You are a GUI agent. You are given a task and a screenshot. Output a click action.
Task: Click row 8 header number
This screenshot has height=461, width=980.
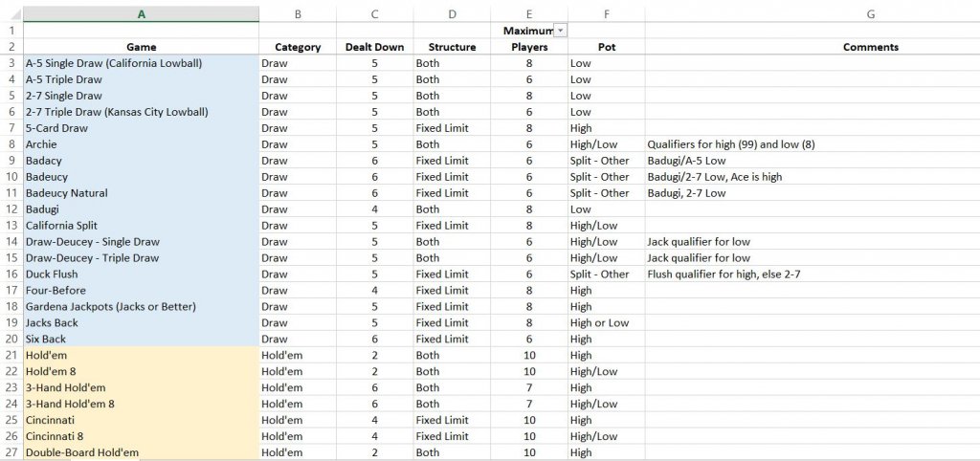point(11,144)
